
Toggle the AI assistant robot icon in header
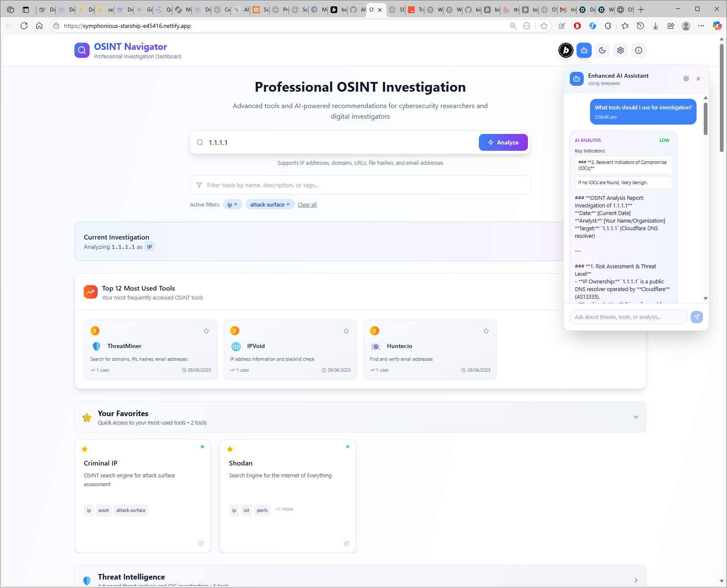tap(584, 50)
